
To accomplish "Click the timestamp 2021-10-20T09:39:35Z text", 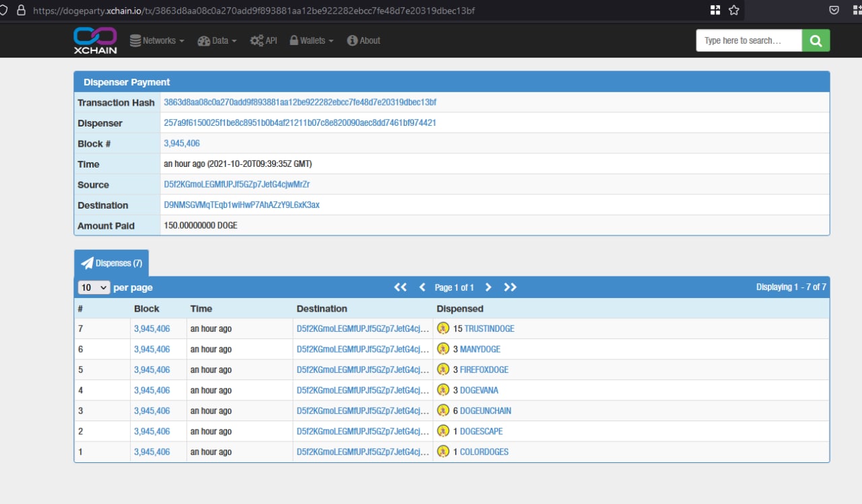I will pos(259,164).
